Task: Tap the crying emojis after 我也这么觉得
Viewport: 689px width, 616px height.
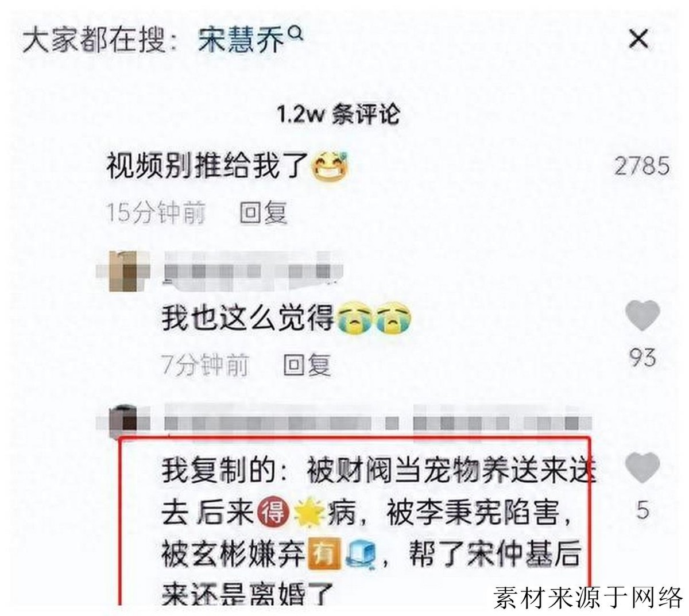Action: tap(374, 319)
